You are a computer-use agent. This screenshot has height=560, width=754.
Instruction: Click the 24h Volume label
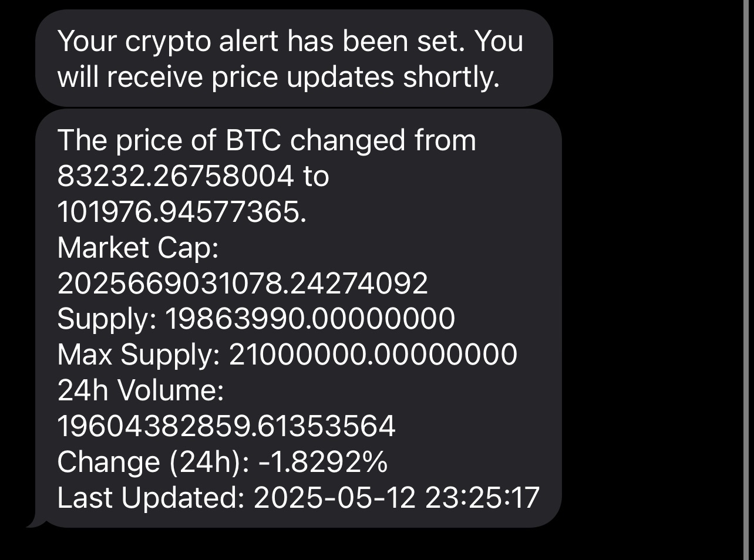click(140, 390)
